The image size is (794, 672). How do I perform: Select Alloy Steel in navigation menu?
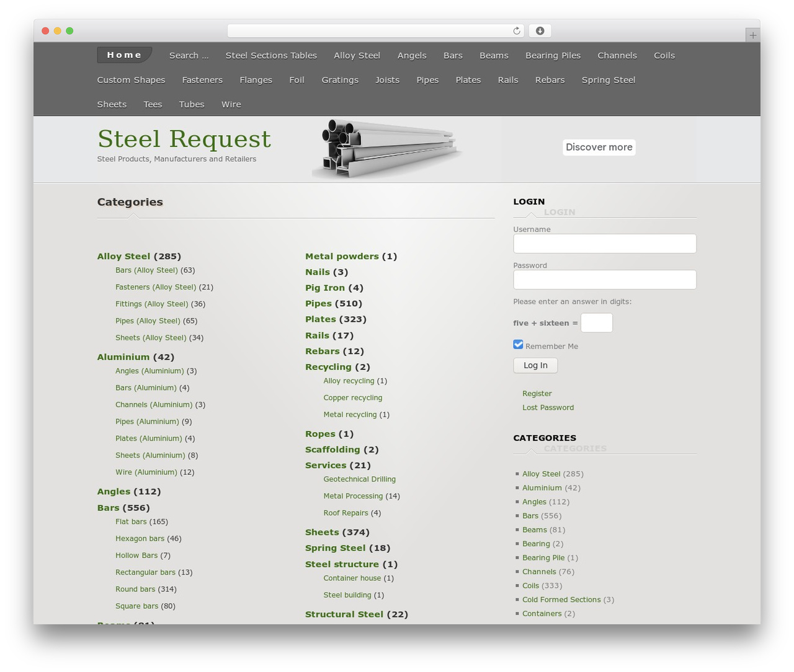pos(357,55)
